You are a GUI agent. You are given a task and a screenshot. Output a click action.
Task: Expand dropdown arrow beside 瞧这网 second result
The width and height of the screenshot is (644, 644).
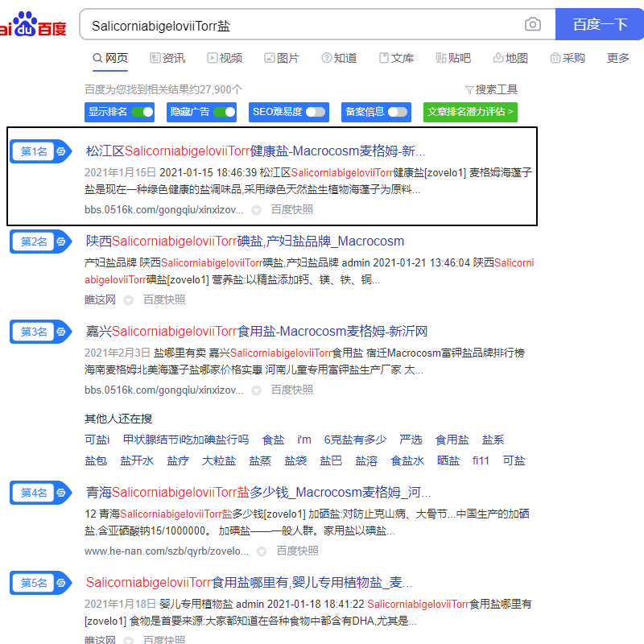pyautogui.click(x=129, y=300)
